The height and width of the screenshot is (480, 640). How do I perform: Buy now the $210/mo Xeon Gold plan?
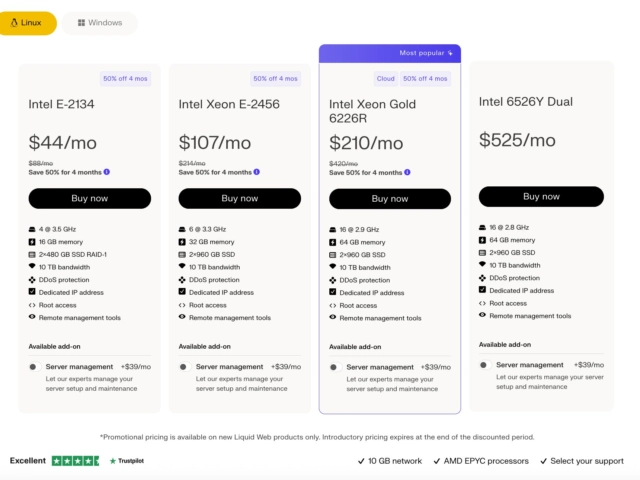[390, 199]
